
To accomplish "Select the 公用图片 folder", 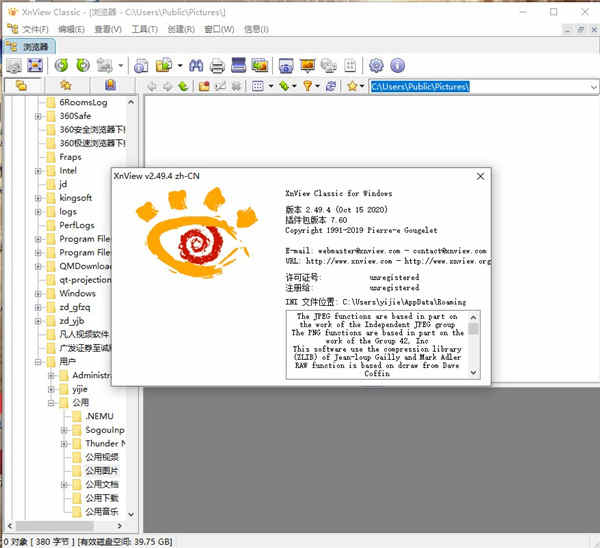I will click(102, 471).
